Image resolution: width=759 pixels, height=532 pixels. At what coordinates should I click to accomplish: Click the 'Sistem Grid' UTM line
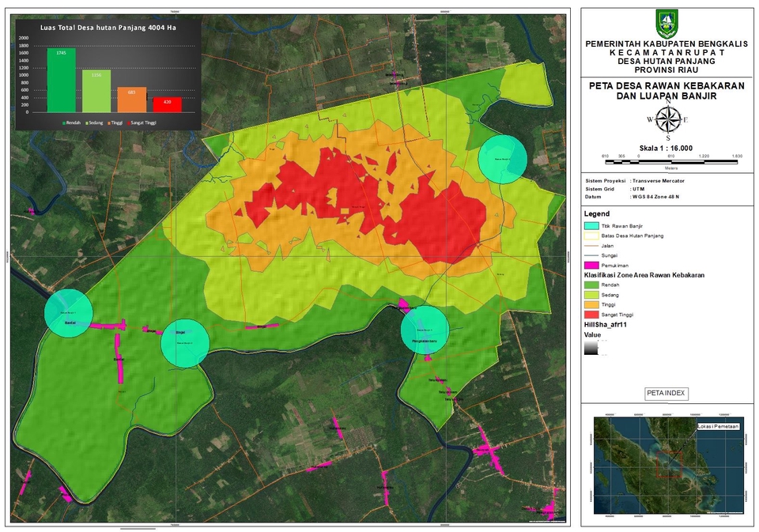[x=615, y=189]
